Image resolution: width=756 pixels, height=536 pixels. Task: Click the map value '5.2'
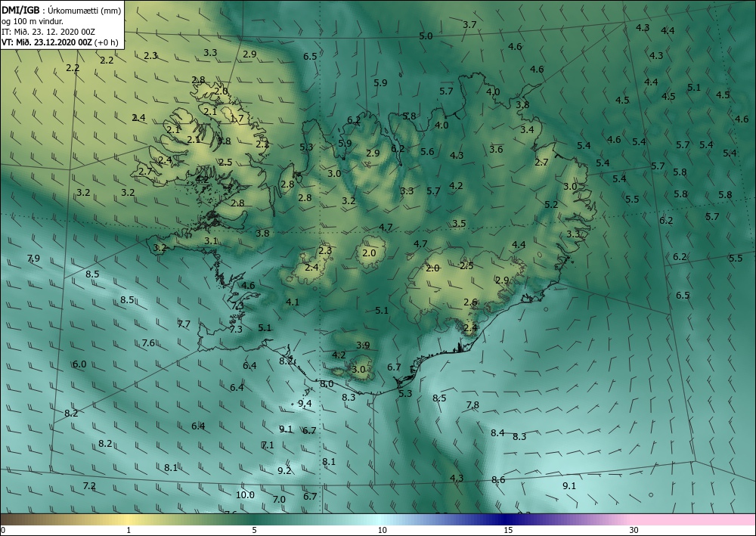click(551, 204)
